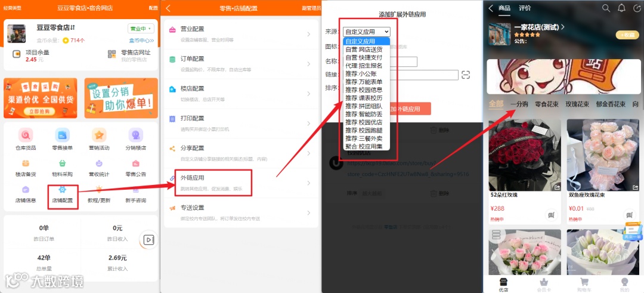This screenshot has width=644, height=293.
Task: Open search in the flower shop header
Action: tap(606, 8)
